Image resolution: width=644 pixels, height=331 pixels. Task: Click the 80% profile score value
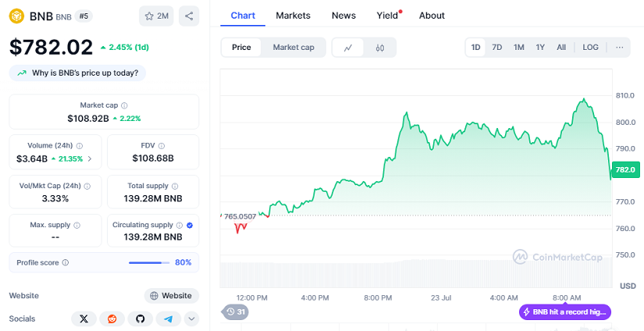183,262
